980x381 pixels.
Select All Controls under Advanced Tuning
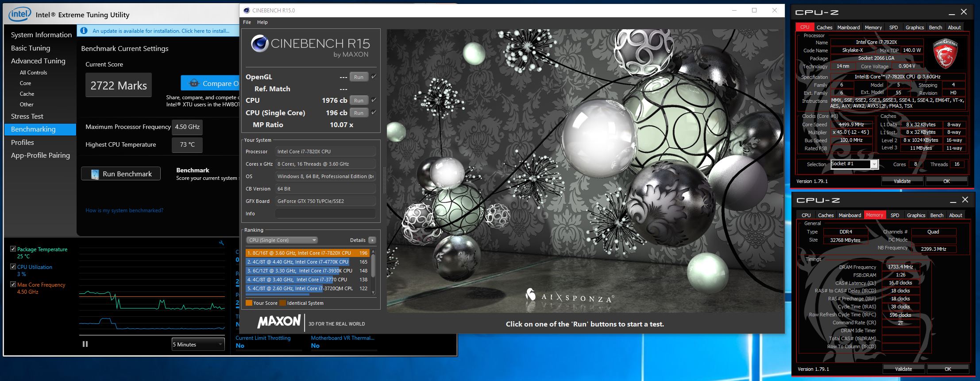[x=33, y=73]
